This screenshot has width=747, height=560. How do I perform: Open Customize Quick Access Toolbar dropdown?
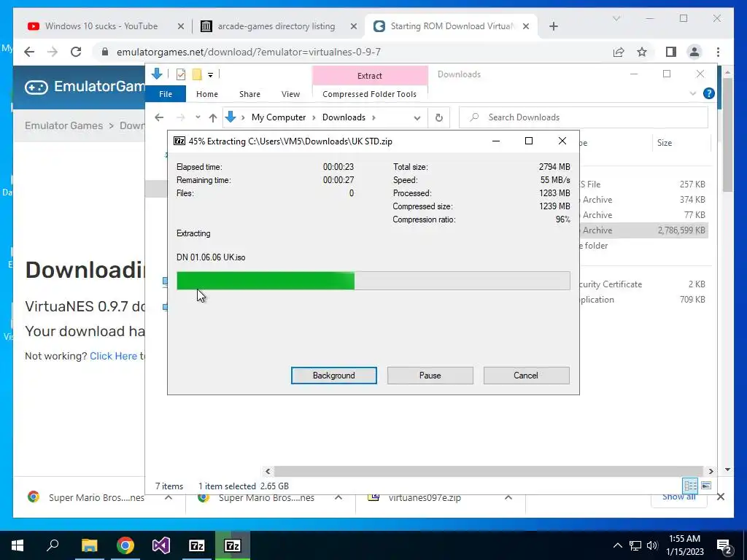pyautogui.click(x=210, y=75)
